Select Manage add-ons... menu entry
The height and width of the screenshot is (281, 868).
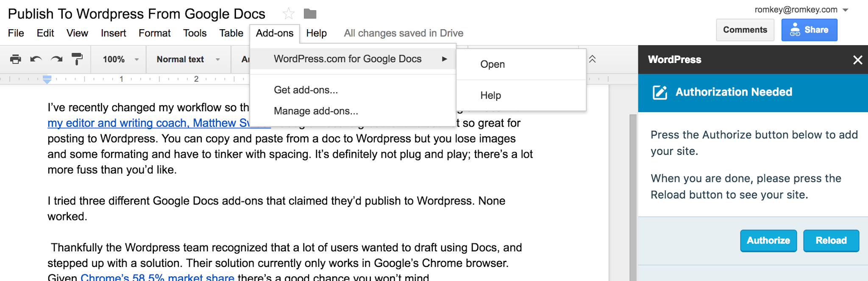coord(353,111)
